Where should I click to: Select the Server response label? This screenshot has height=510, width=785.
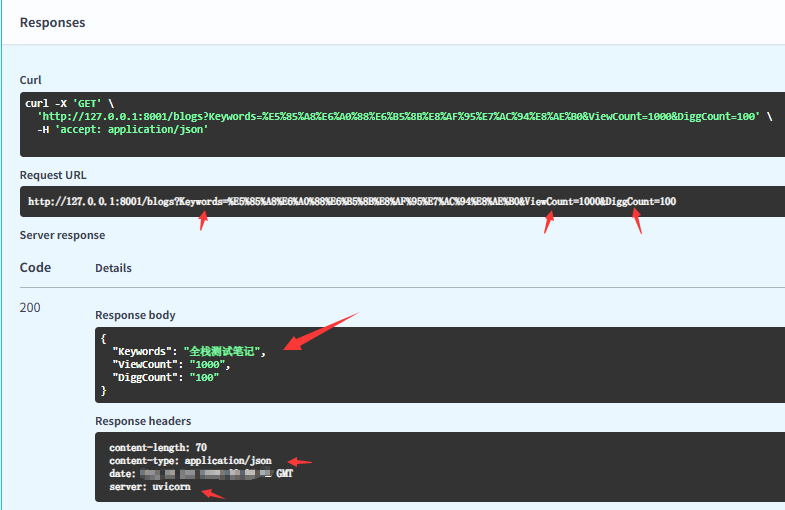[63, 235]
